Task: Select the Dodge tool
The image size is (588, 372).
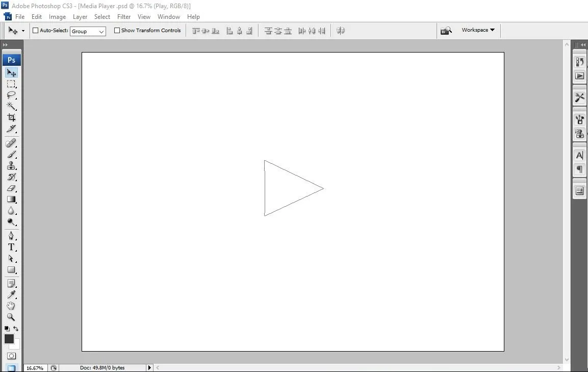Action: (11, 222)
